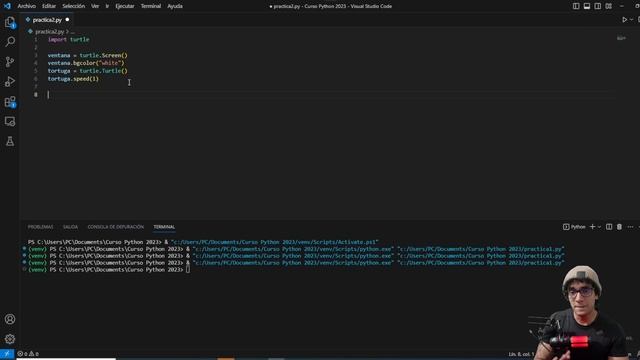Click the editor minimap
Viewport: 640px width, 360px height.
(621, 39)
